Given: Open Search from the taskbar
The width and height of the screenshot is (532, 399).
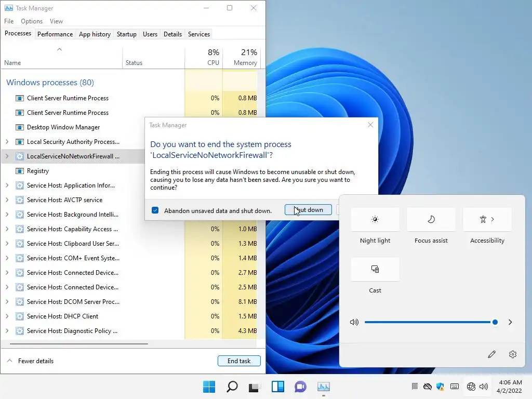Looking at the screenshot, I should click(232, 387).
